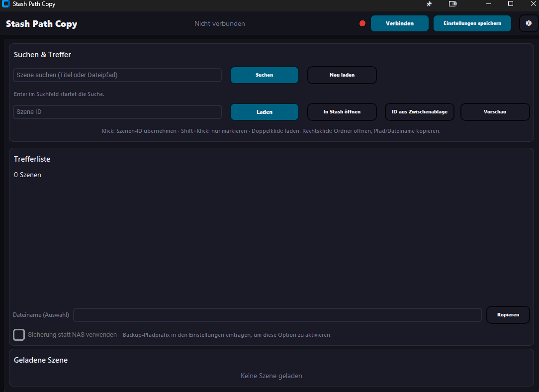Click the Neu laden button
The height and width of the screenshot is (392, 539).
point(342,75)
